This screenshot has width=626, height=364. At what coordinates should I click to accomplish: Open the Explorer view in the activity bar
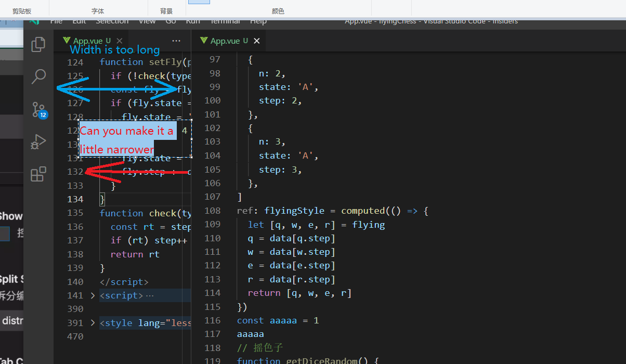coord(38,45)
